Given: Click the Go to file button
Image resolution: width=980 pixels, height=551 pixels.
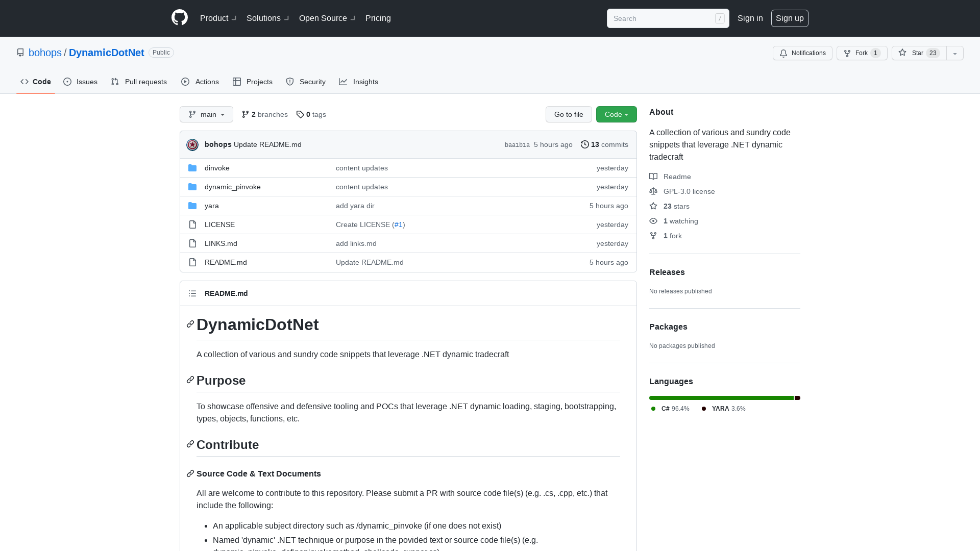Looking at the screenshot, I should tap(569, 114).
